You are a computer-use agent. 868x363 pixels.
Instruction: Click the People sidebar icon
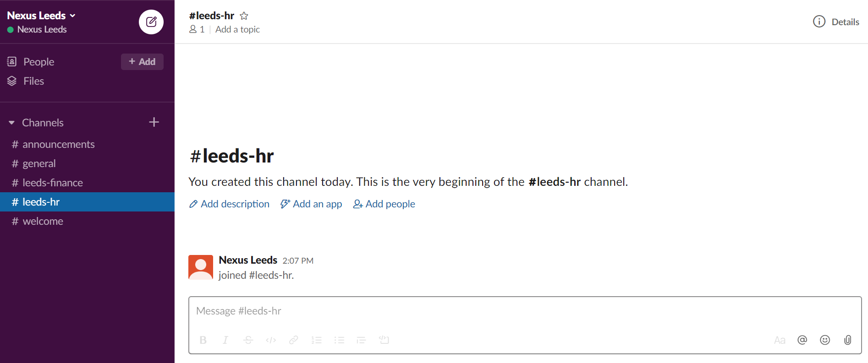(x=12, y=61)
